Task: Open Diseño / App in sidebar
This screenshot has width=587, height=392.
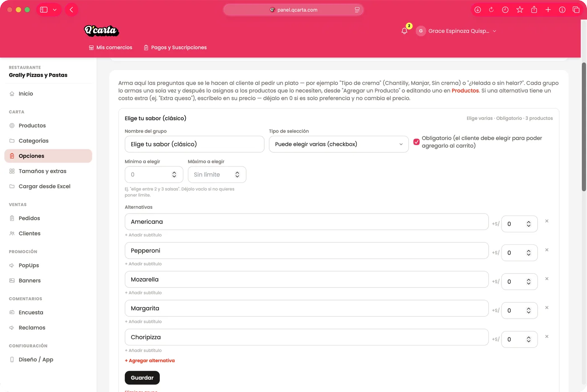Action: coord(48,360)
